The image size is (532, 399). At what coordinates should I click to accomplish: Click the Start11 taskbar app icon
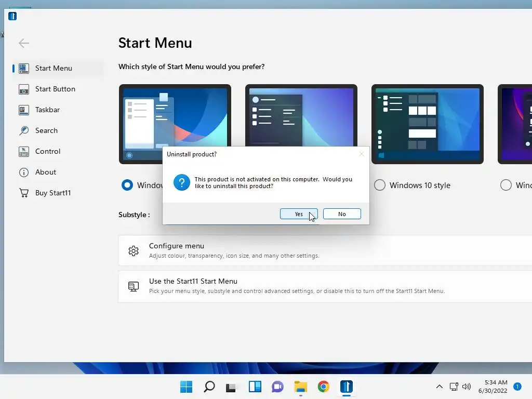pyautogui.click(x=347, y=387)
